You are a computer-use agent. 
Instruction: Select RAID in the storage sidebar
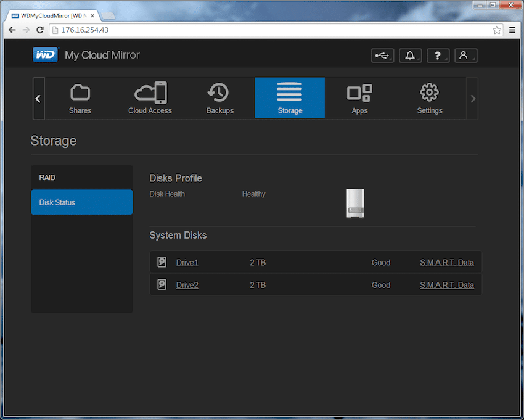pos(82,178)
